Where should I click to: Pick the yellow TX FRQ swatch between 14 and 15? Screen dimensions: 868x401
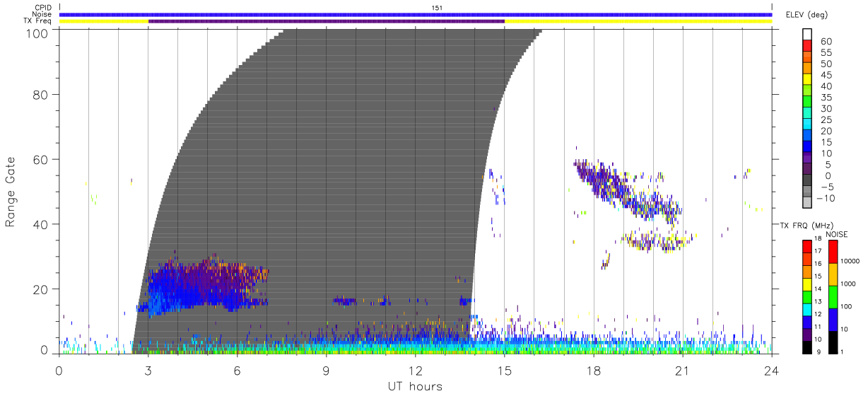click(x=807, y=284)
